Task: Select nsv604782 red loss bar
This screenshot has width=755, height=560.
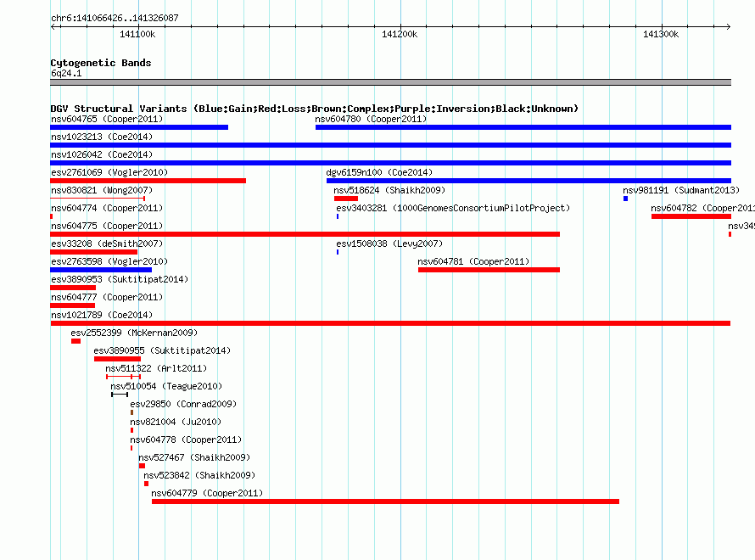Action: (691, 216)
